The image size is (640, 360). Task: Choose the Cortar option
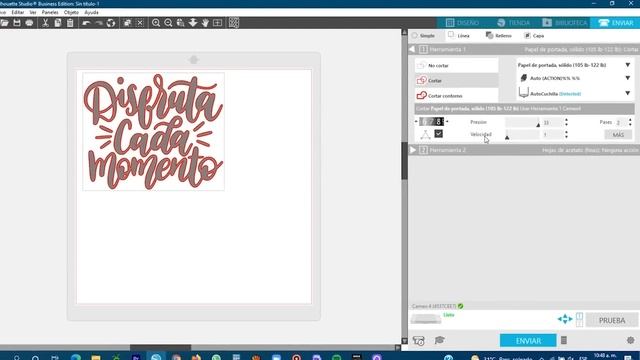[x=456, y=80]
